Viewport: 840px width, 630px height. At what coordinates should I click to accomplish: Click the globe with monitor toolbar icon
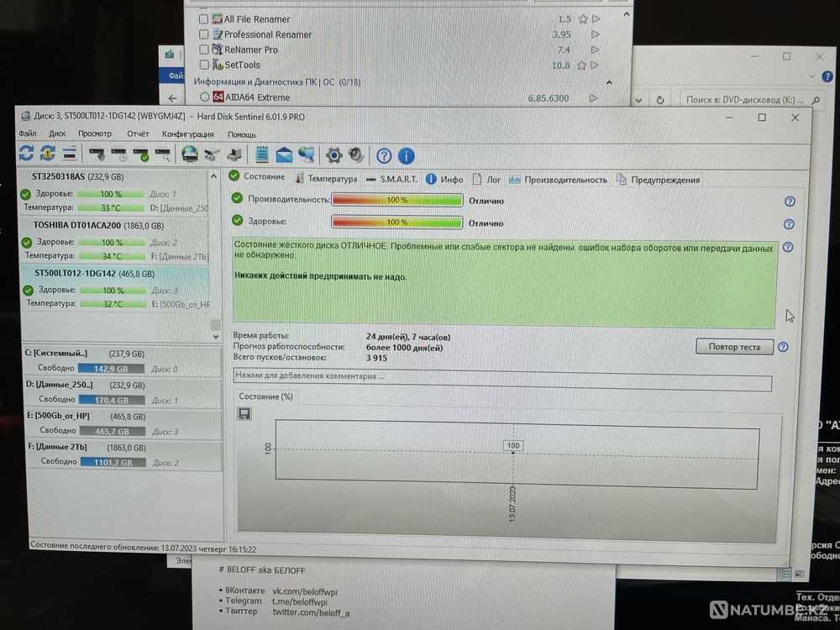pos(307,155)
